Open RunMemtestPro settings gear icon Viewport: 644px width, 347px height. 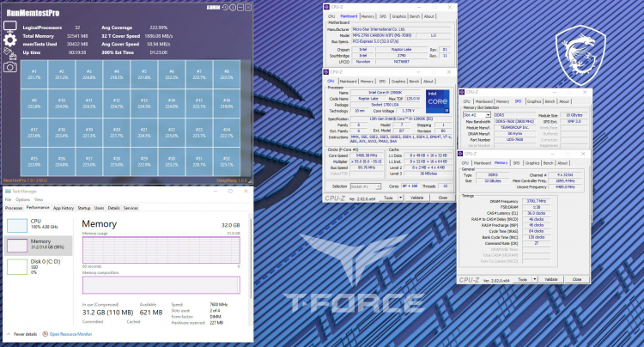point(10,40)
